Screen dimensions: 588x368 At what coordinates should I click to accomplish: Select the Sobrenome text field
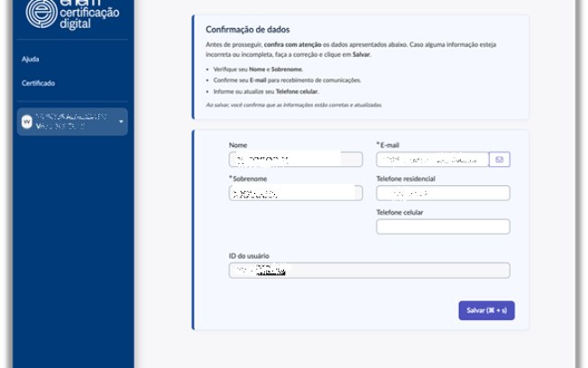[x=296, y=193]
